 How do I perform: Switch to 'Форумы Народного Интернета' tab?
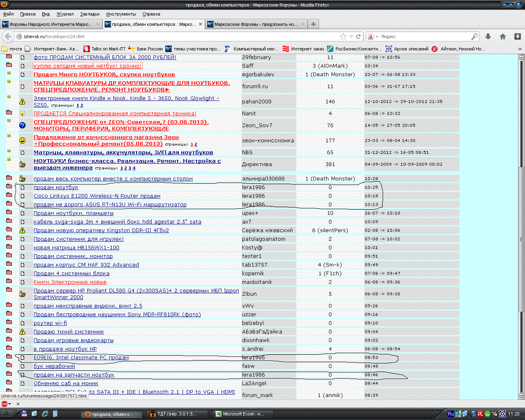tap(51, 24)
